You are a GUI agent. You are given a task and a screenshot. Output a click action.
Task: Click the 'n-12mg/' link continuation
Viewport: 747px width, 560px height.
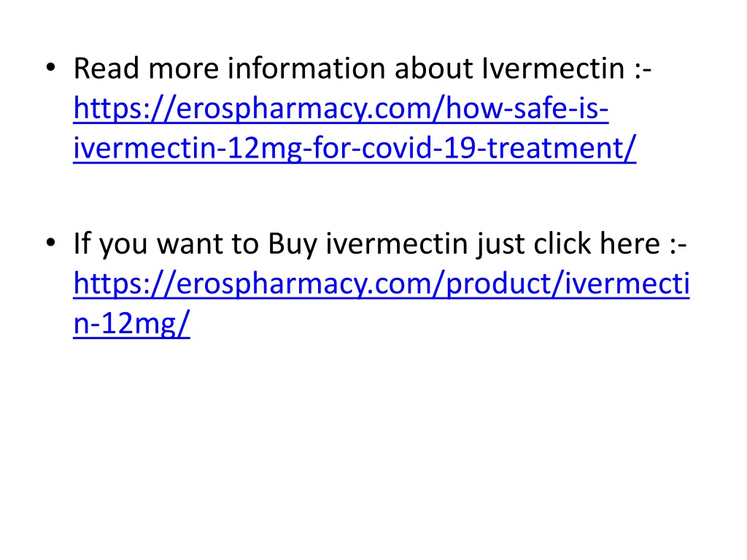click(x=131, y=324)
